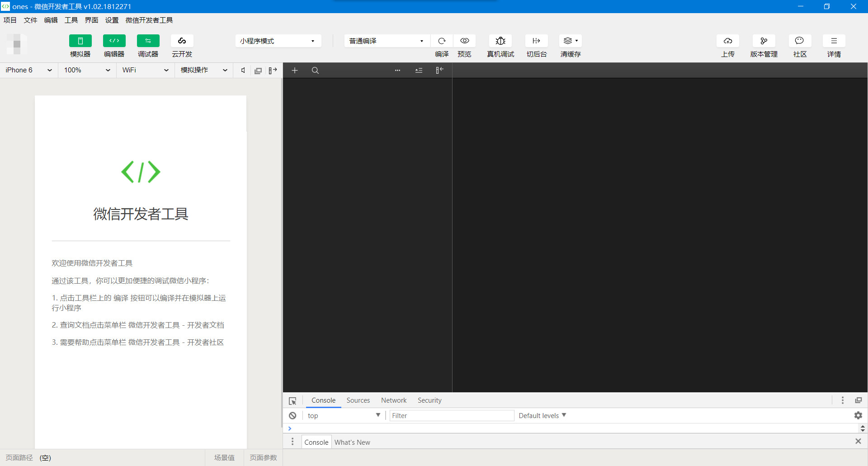868x466 pixels.
Task: Toggle the 模拟器 simulator panel
Action: click(80, 41)
